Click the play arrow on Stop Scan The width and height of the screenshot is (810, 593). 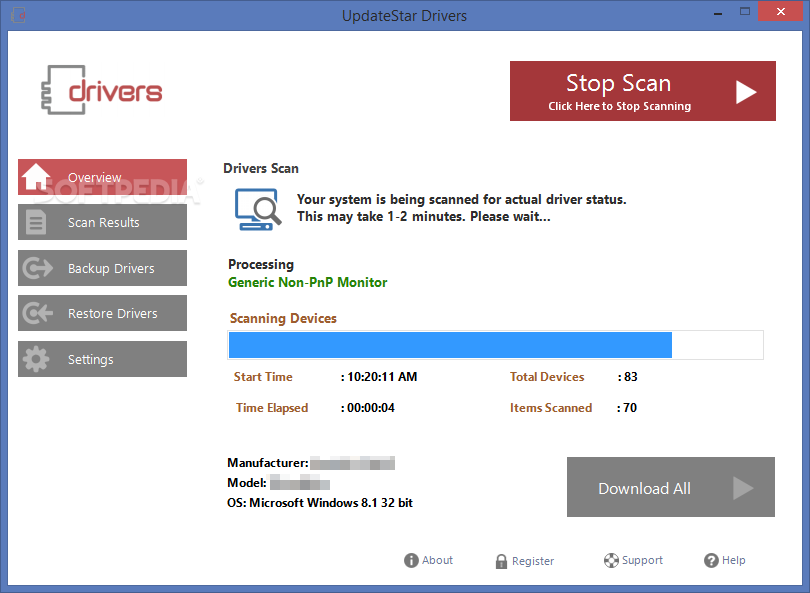tap(746, 92)
